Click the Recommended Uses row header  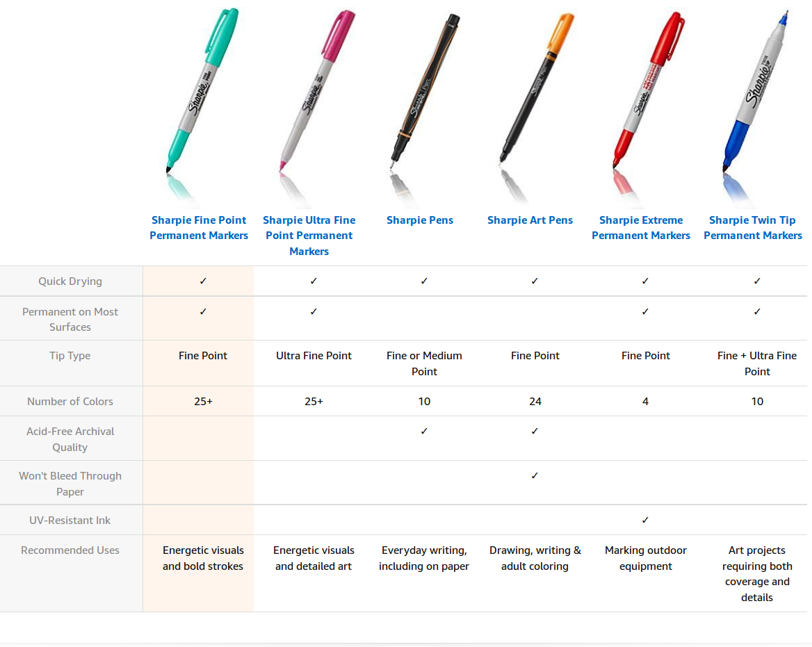pyautogui.click(x=70, y=550)
